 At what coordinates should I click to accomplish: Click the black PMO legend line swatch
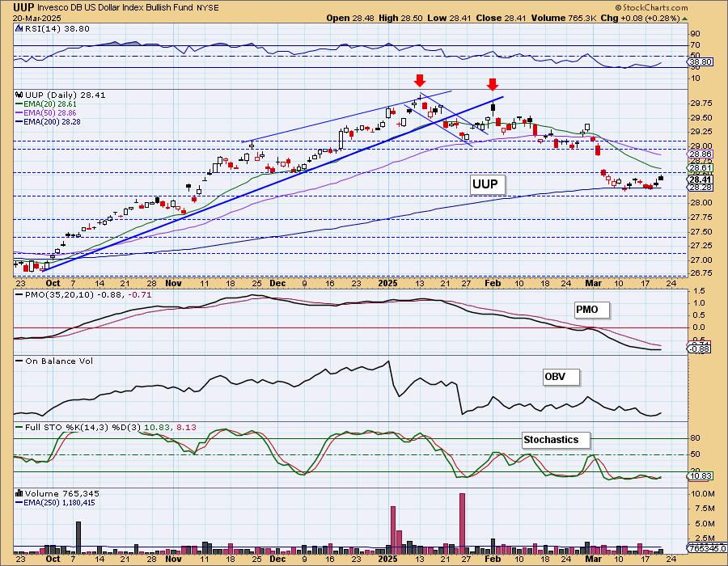tap(19, 295)
